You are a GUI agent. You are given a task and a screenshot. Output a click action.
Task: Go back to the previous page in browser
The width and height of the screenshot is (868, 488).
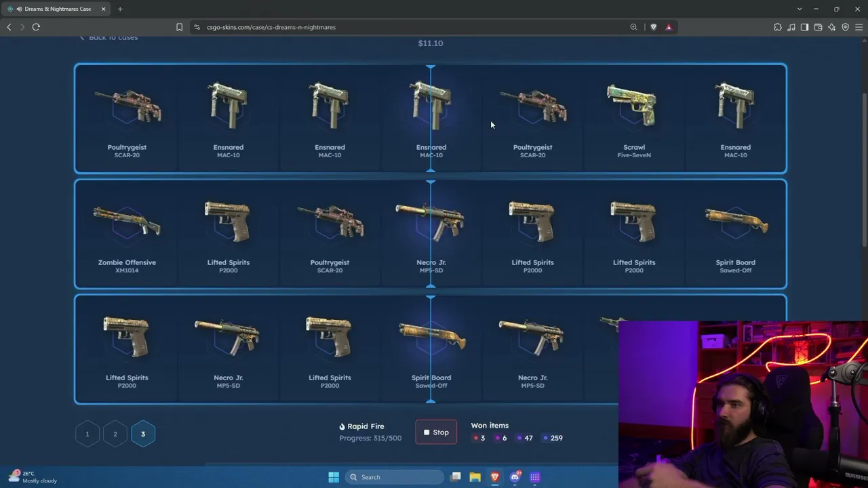(x=9, y=27)
